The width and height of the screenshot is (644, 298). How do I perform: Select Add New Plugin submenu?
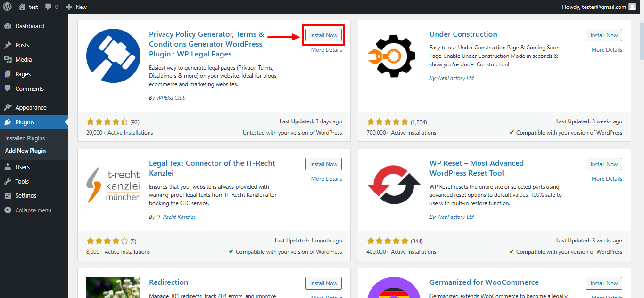(x=25, y=151)
